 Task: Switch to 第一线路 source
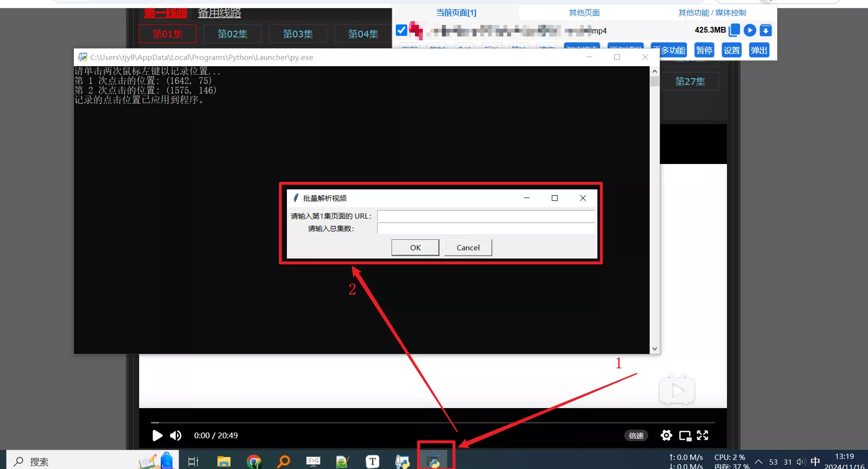coord(166,13)
